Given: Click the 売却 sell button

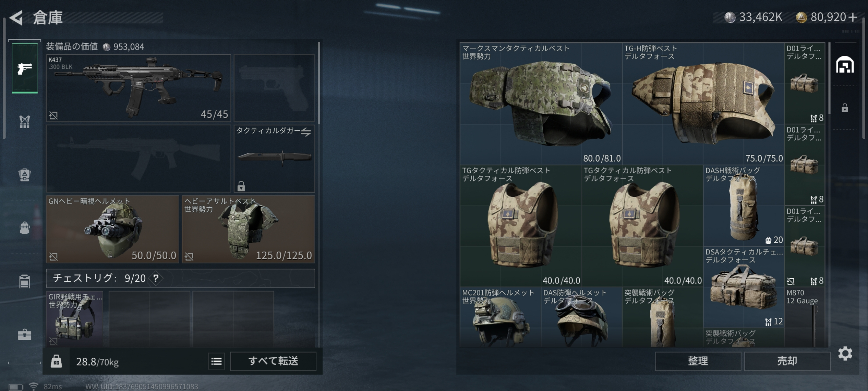Looking at the screenshot, I should [x=787, y=361].
